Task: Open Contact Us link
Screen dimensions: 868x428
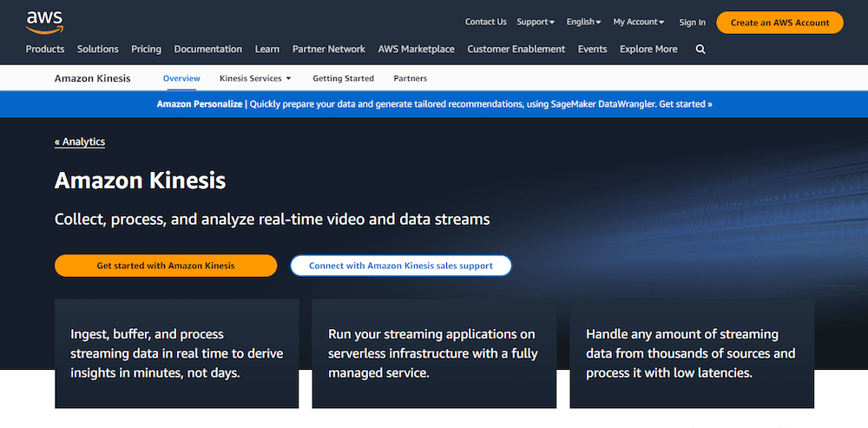Action: coord(485,23)
